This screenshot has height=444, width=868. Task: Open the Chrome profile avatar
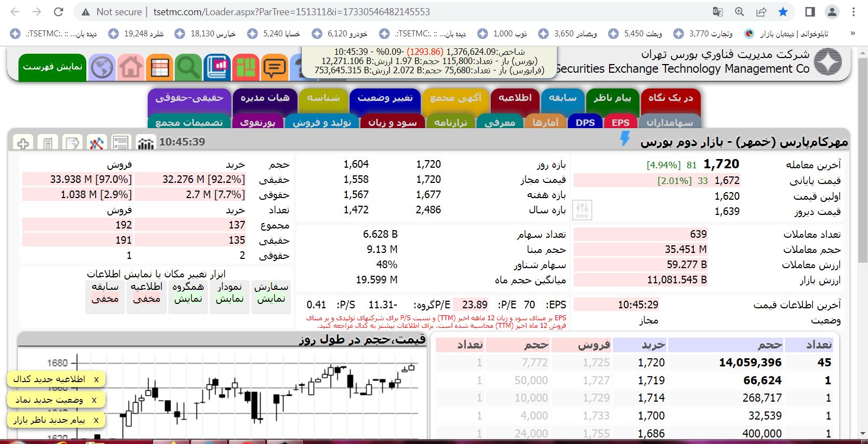[x=832, y=12]
